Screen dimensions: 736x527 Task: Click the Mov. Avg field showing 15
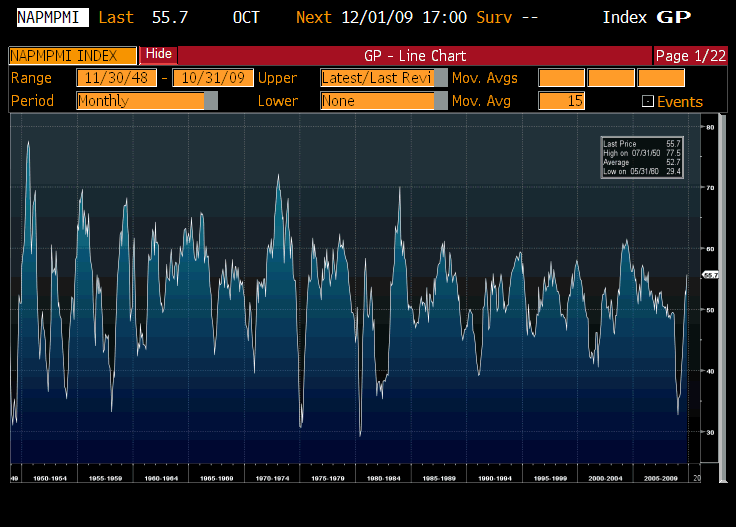[x=560, y=101]
